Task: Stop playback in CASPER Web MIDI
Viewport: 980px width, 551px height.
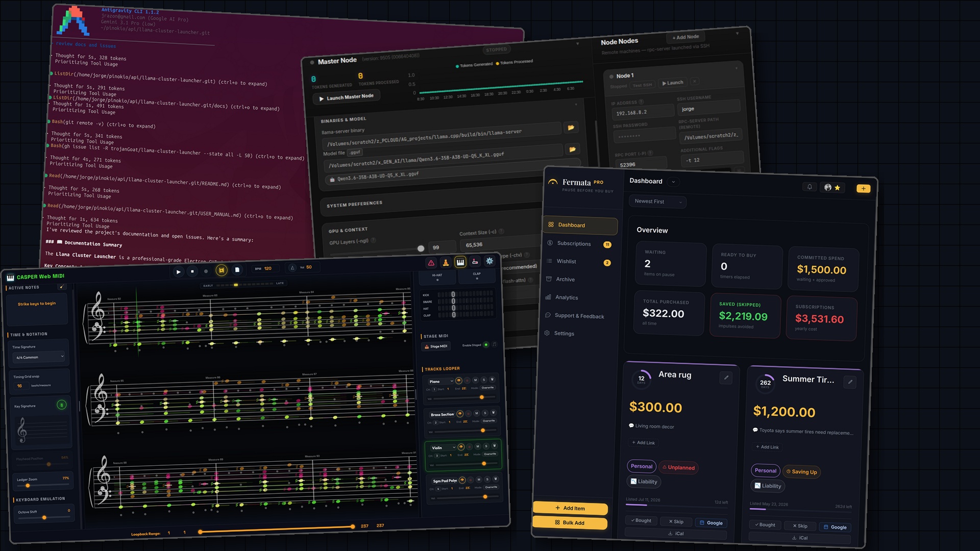Action: click(x=192, y=271)
